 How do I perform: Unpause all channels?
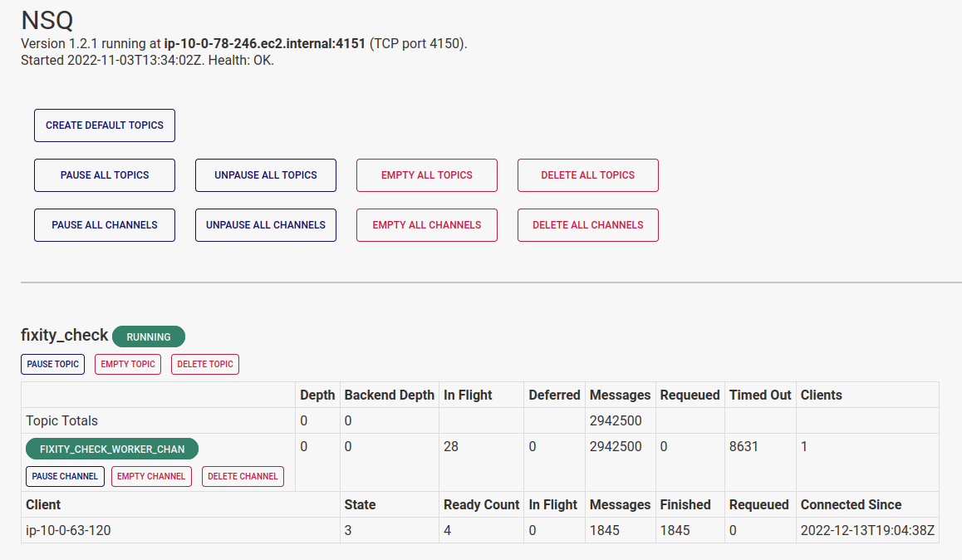(x=266, y=225)
